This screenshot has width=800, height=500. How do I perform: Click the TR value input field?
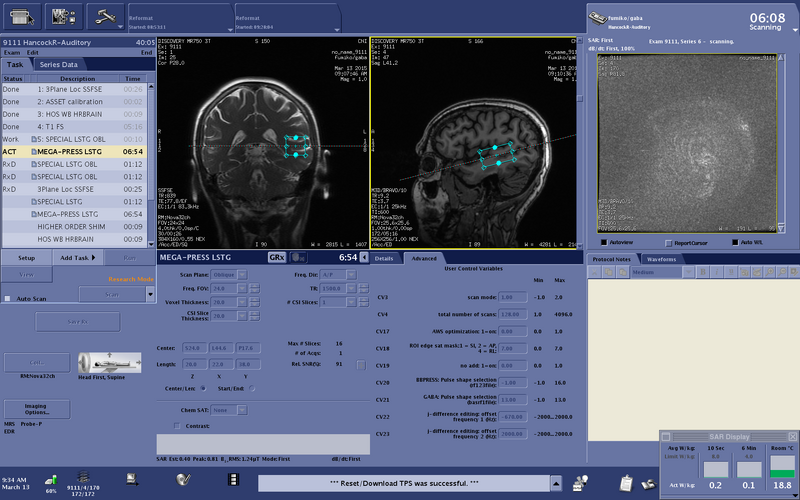[332, 289]
